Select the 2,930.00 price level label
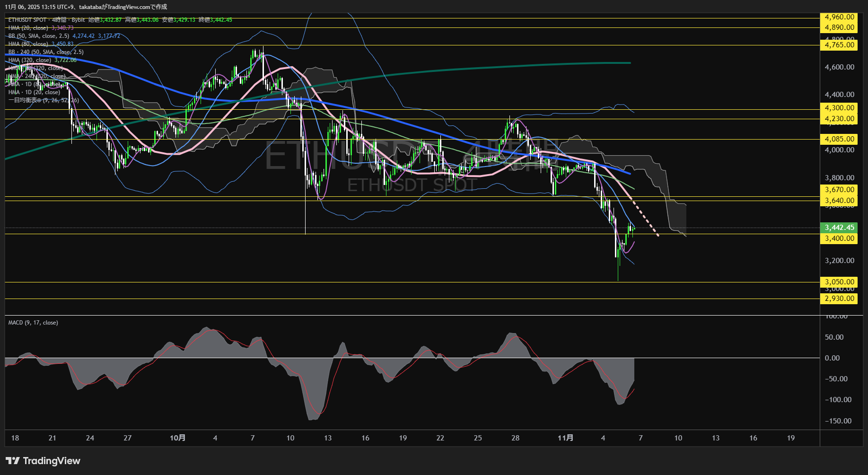Viewport: 868px width, 475px height. pos(839,299)
